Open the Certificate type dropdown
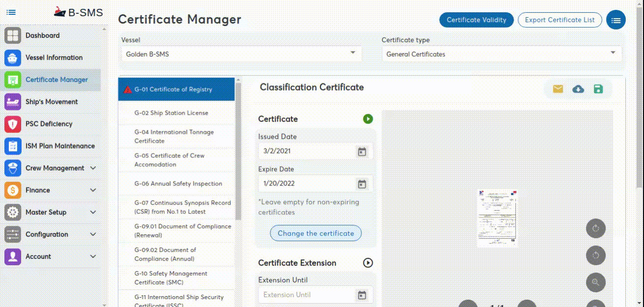This screenshot has height=307, width=644. click(613, 53)
